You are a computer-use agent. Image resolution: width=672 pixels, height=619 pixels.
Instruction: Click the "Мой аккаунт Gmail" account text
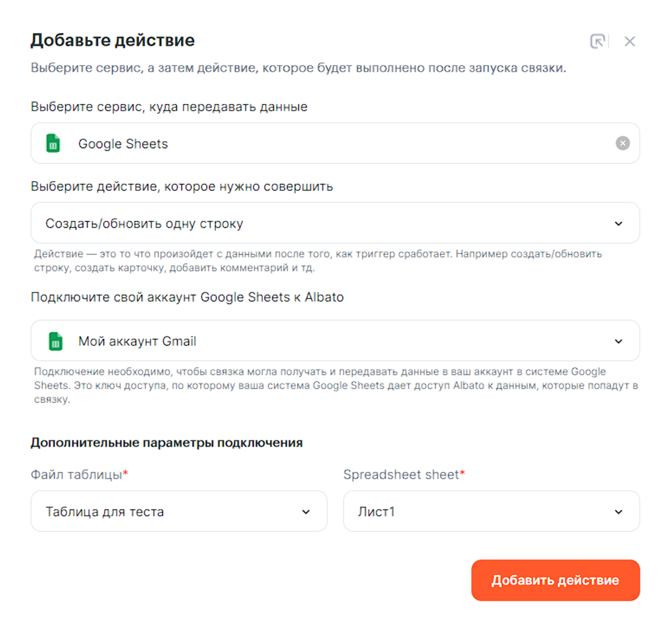tap(137, 342)
